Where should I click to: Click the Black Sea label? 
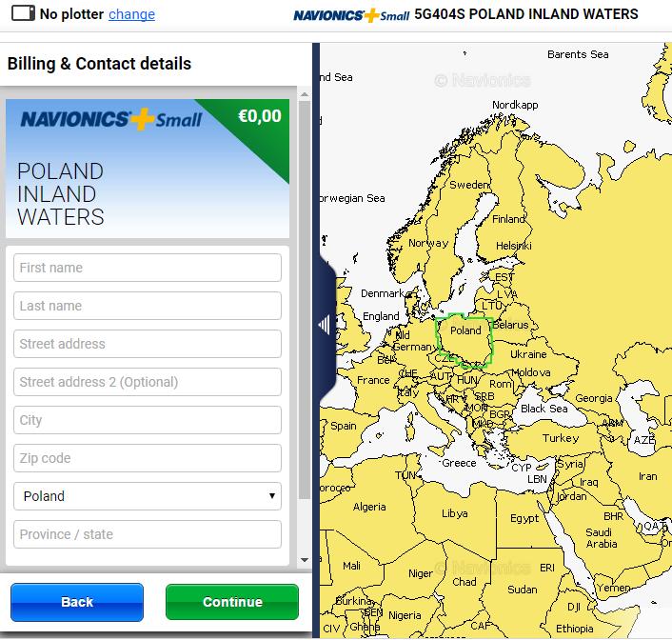(544, 409)
